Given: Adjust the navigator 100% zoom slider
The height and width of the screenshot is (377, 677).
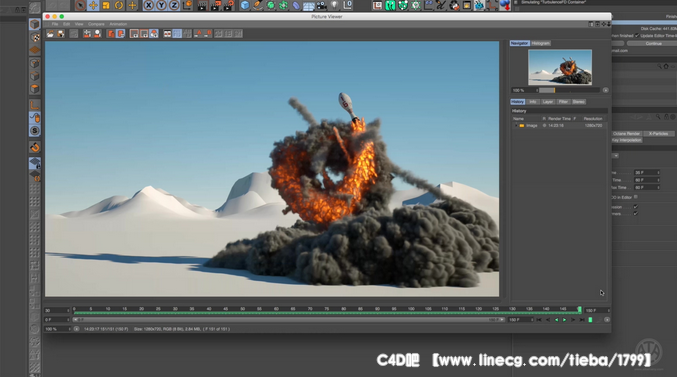Looking at the screenshot, I should tap(568, 90).
